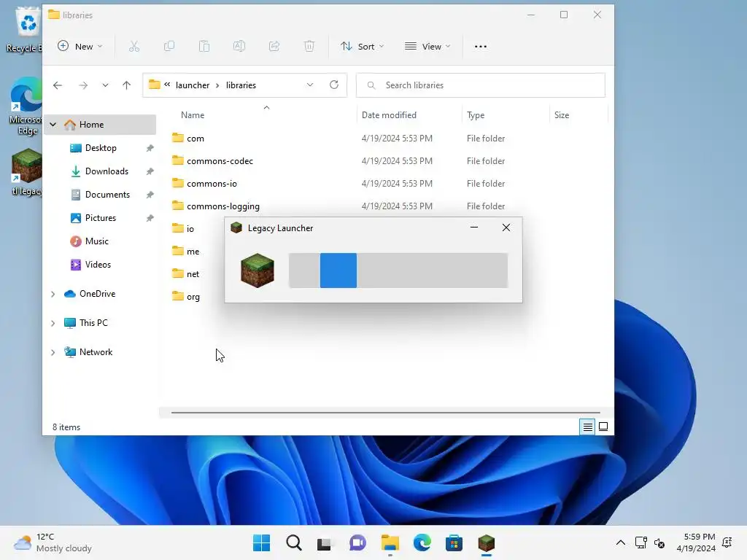The width and height of the screenshot is (747, 560).
Task: Open Microsoft Store on taskbar
Action: point(454,542)
